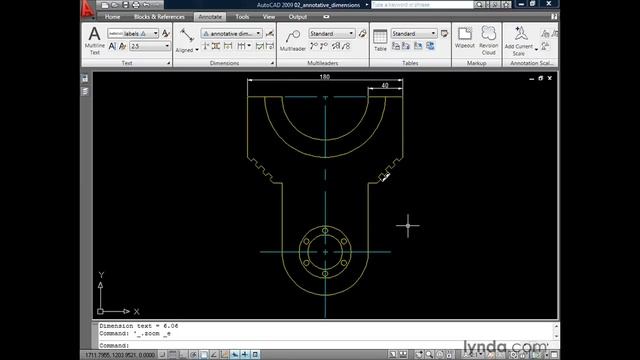Image resolution: width=640 pixels, height=360 pixels.
Task: Click the Markup panel title
Action: [476, 63]
